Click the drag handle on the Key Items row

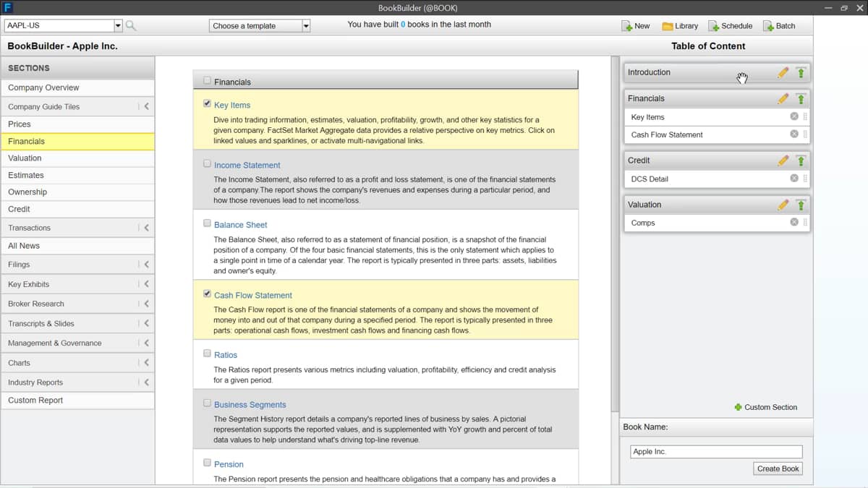[x=805, y=116]
